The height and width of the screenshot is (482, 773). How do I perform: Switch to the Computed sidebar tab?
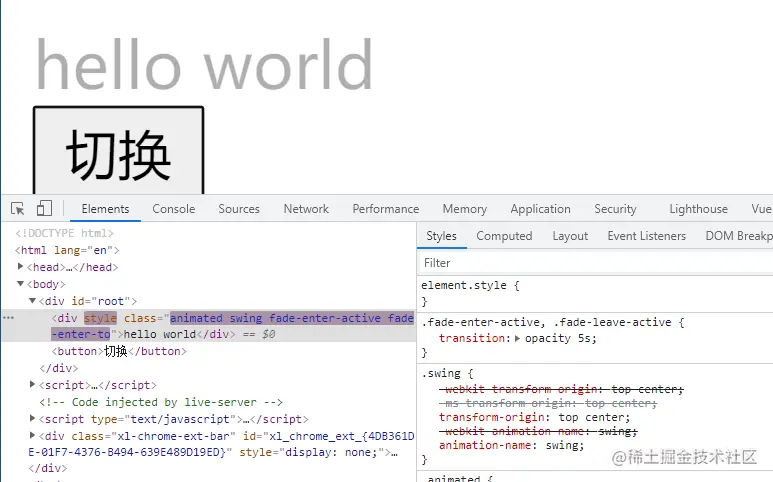click(x=504, y=236)
